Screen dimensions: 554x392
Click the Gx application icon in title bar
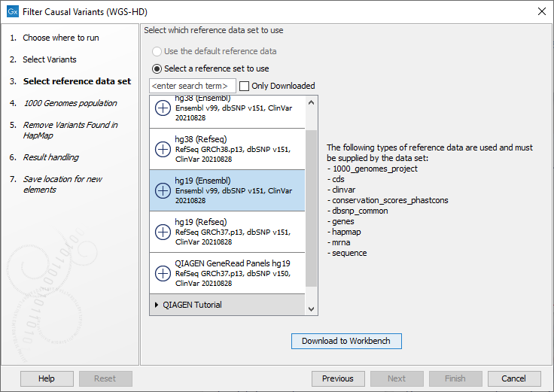pyautogui.click(x=13, y=11)
